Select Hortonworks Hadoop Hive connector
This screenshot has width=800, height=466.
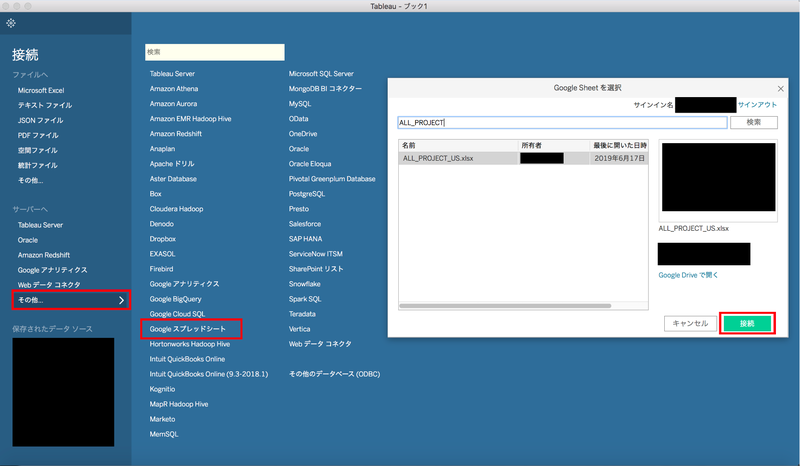pos(190,344)
